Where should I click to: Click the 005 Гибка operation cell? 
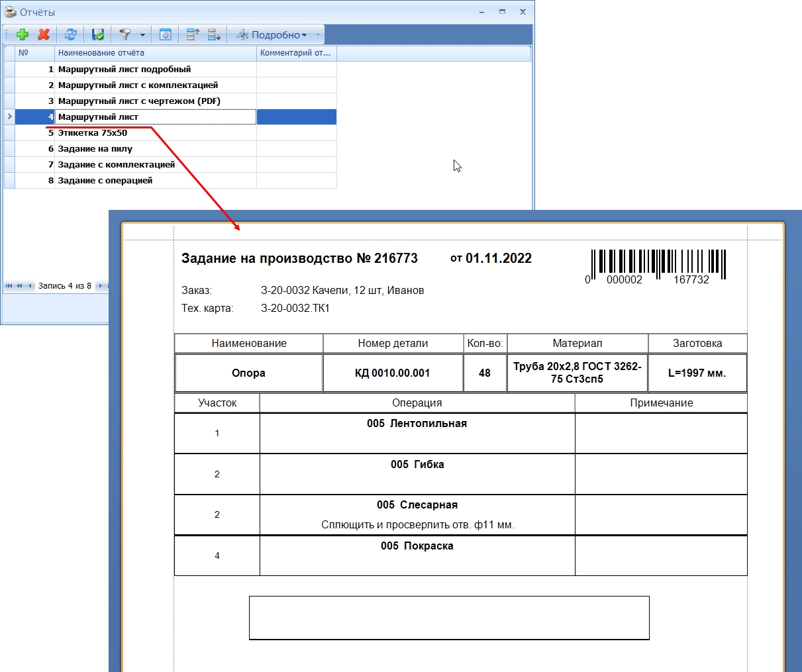(x=417, y=474)
